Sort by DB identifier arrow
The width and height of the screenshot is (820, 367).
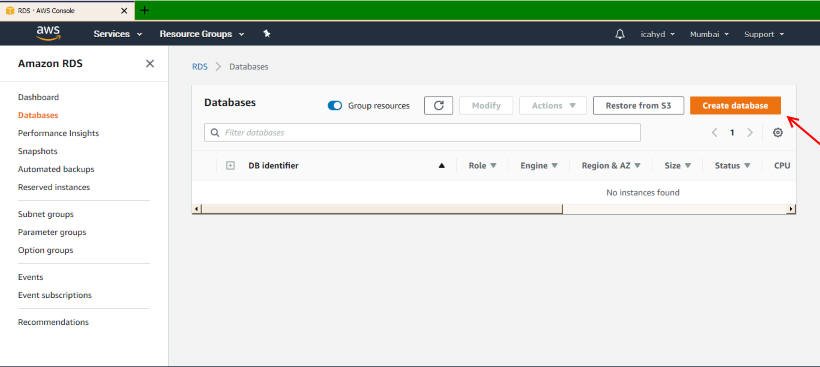[441, 166]
